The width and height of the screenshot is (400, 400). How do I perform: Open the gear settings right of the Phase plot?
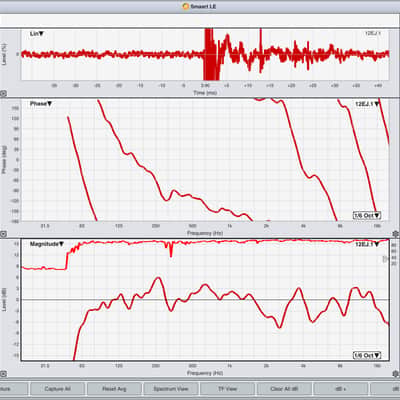396,234
